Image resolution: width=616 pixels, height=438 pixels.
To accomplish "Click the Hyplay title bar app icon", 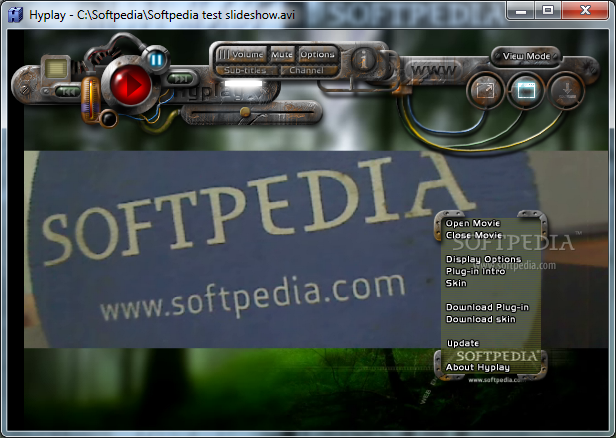I will (15, 15).
